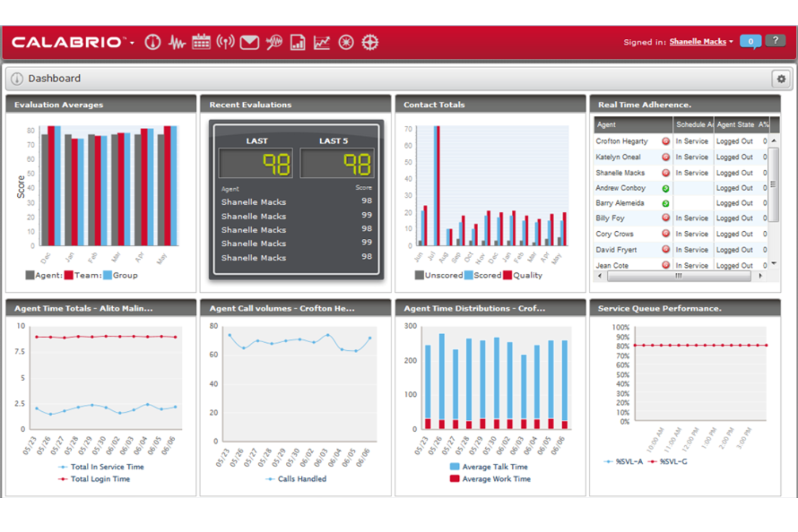Click the red status icon for Crofton Hegarty
798x532 pixels.
[666, 141]
